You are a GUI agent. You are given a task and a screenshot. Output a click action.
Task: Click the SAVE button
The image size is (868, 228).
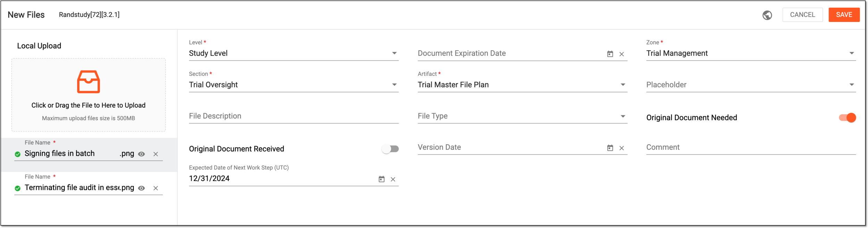point(844,15)
